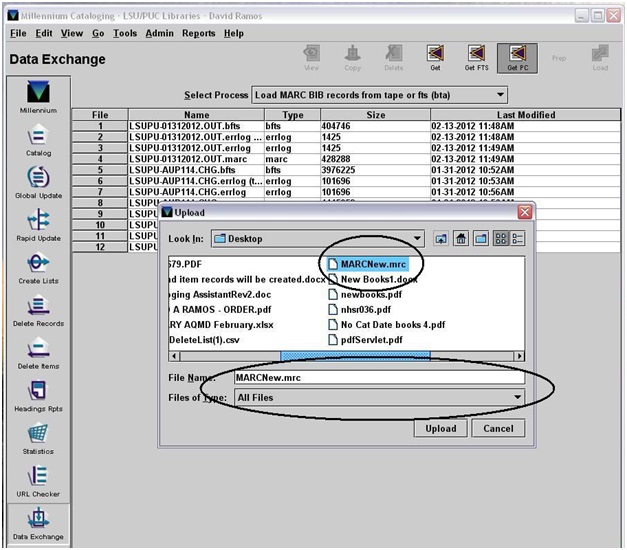Click the Get FTS toolbar icon
This screenshot has width=627, height=550.
[x=476, y=55]
